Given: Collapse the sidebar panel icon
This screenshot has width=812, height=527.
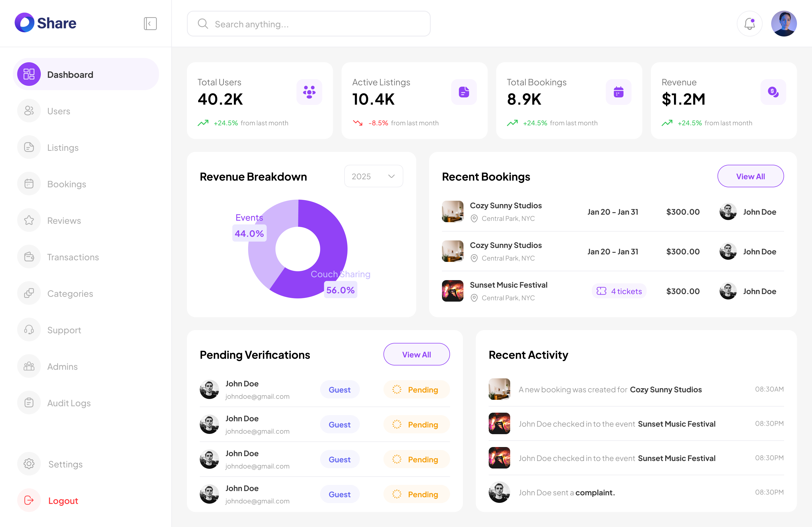Looking at the screenshot, I should (x=150, y=24).
